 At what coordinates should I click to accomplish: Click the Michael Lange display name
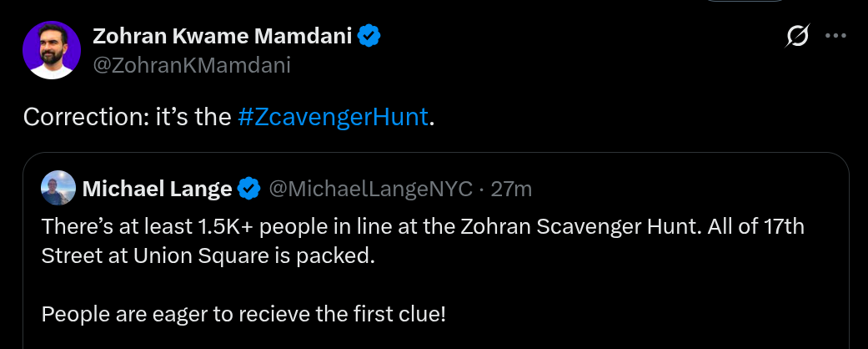point(157,190)
